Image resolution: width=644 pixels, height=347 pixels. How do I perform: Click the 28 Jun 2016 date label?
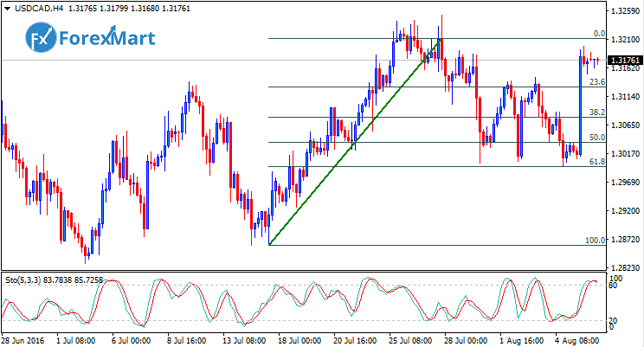click(x=23, y=340)
